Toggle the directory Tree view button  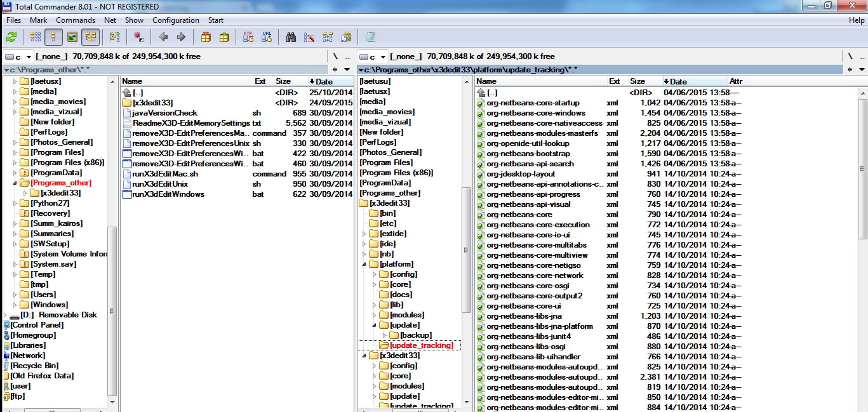[x=90, y=37]
